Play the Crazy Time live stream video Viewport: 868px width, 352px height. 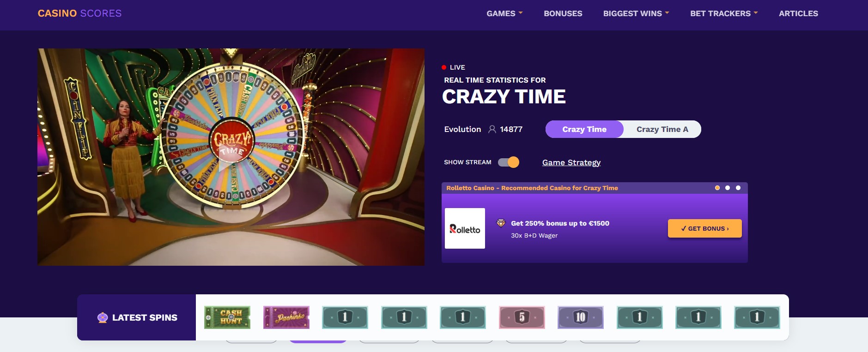pos(231,157)
